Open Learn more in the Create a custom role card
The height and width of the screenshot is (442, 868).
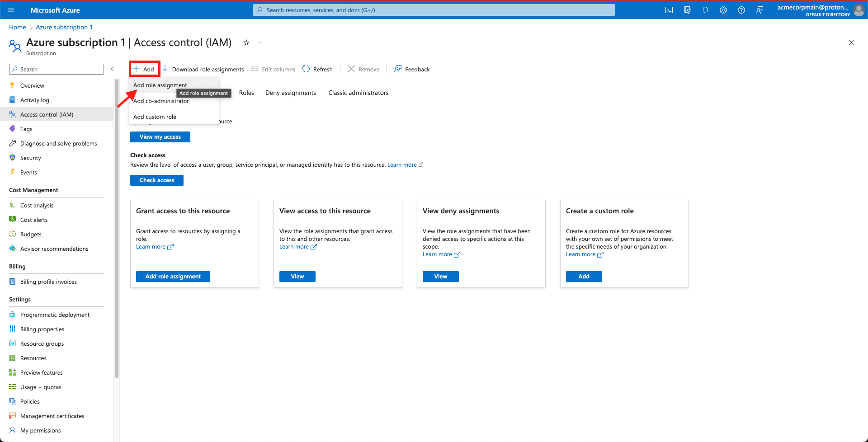click(585, 254)
